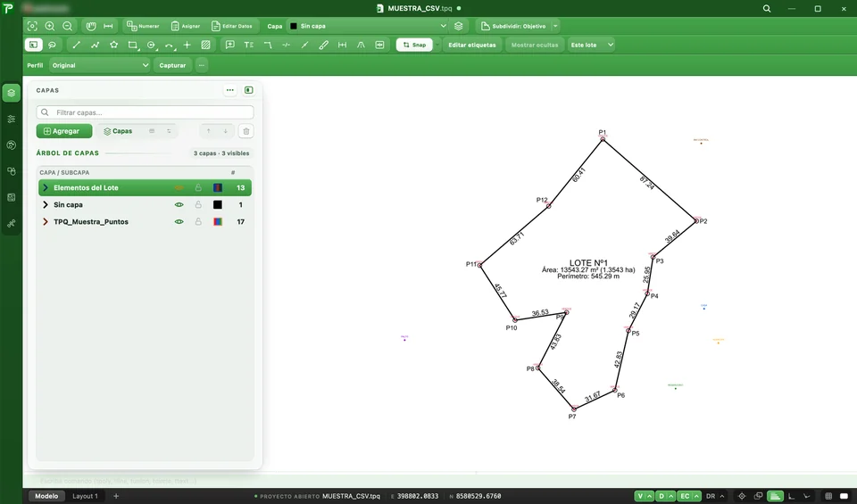Activate the selection arrow tool
Viewport: 857px width, 504px height.
(x=33, y=45)
